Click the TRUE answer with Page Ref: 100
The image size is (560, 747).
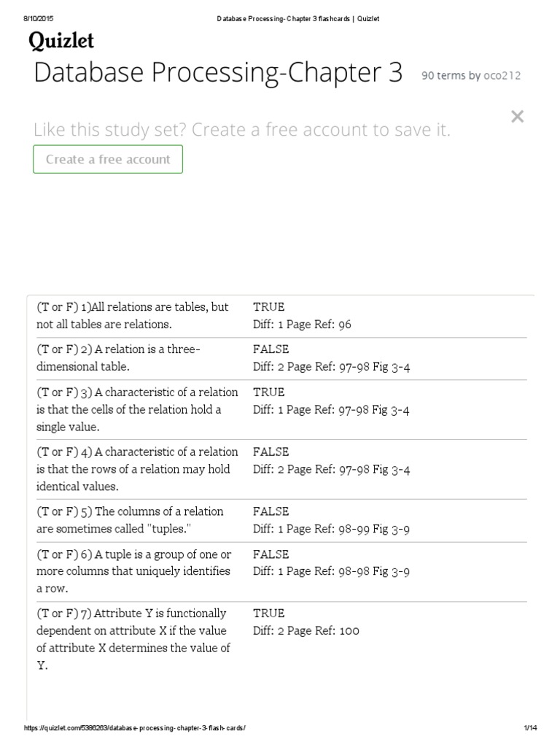[x=269, y=614]
